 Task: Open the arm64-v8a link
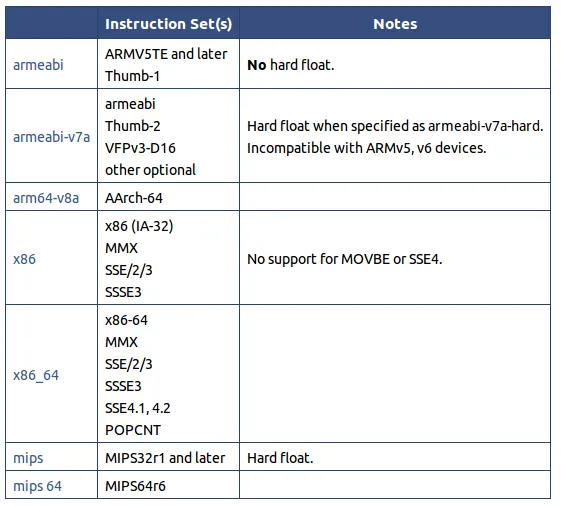coord(46,198)
